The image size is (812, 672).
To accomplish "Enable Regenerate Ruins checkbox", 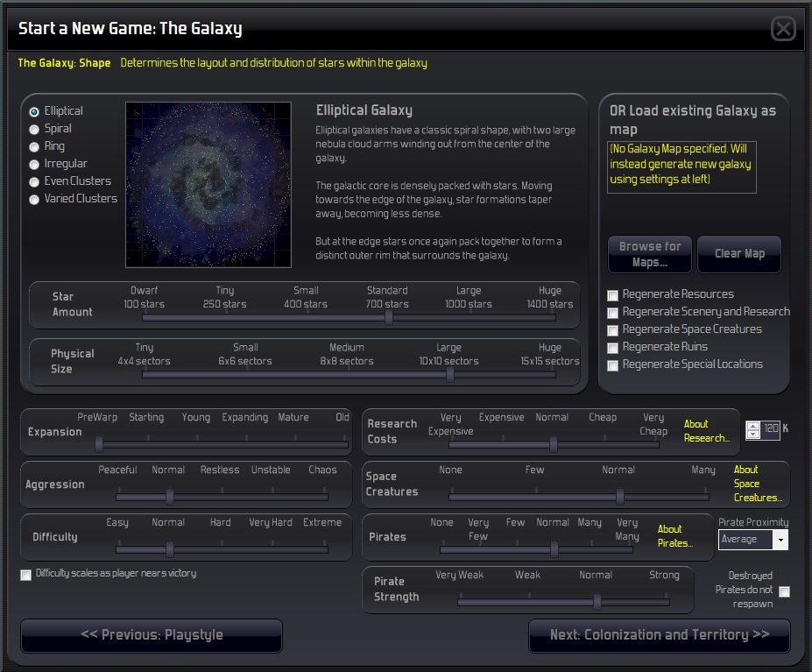I will [612, 348].
